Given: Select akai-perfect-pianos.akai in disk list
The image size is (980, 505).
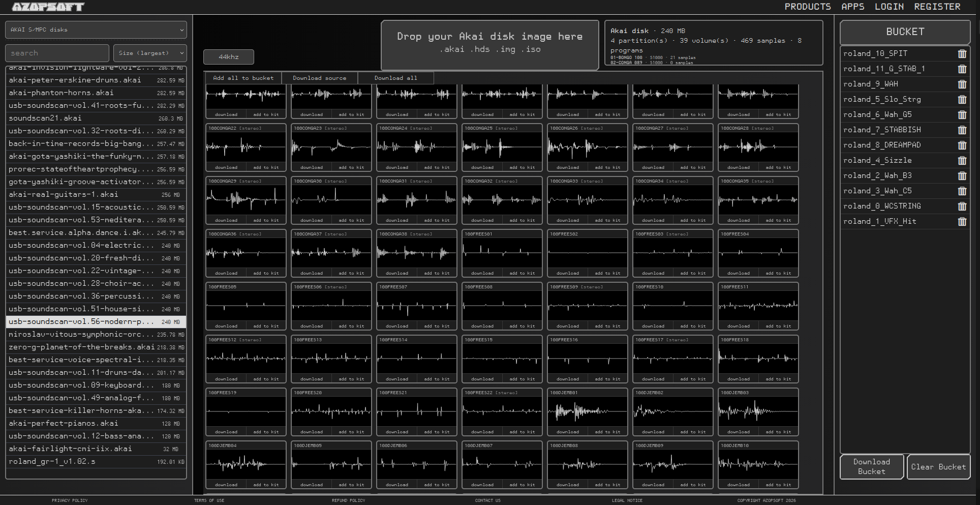Looking at the screenshot, I should [x=96, y=423].
